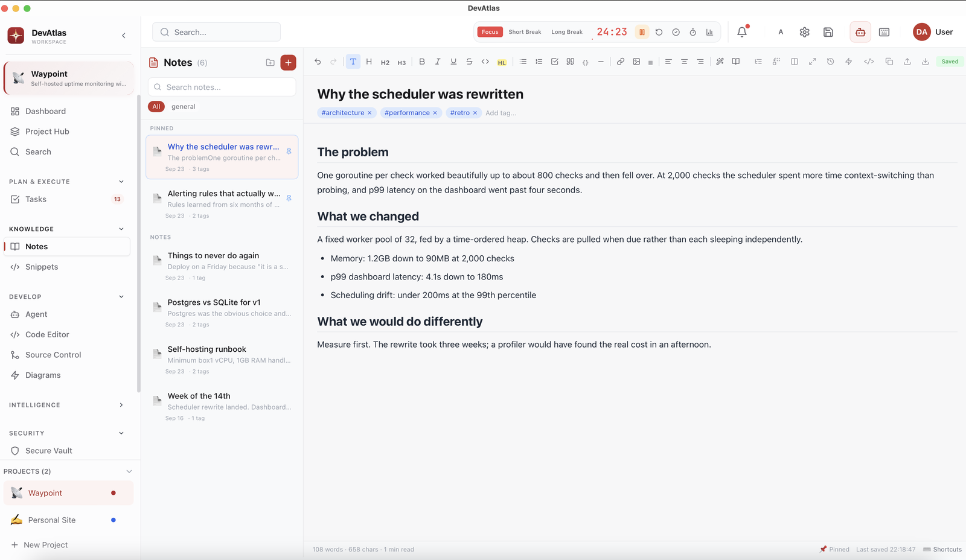Screen dimensions: 966x560
Task: Undo the last edit
Action: 318,62
